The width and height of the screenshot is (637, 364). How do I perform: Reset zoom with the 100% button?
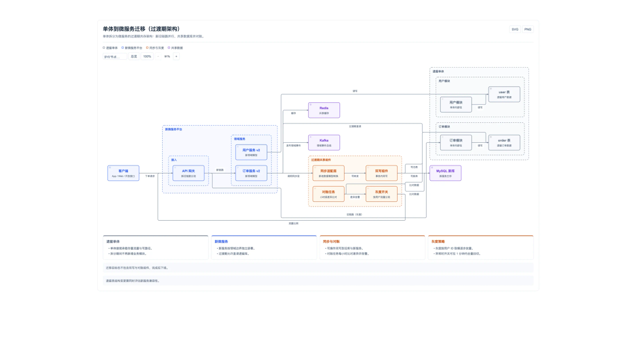pyautogui.click(x=147, y=56)
